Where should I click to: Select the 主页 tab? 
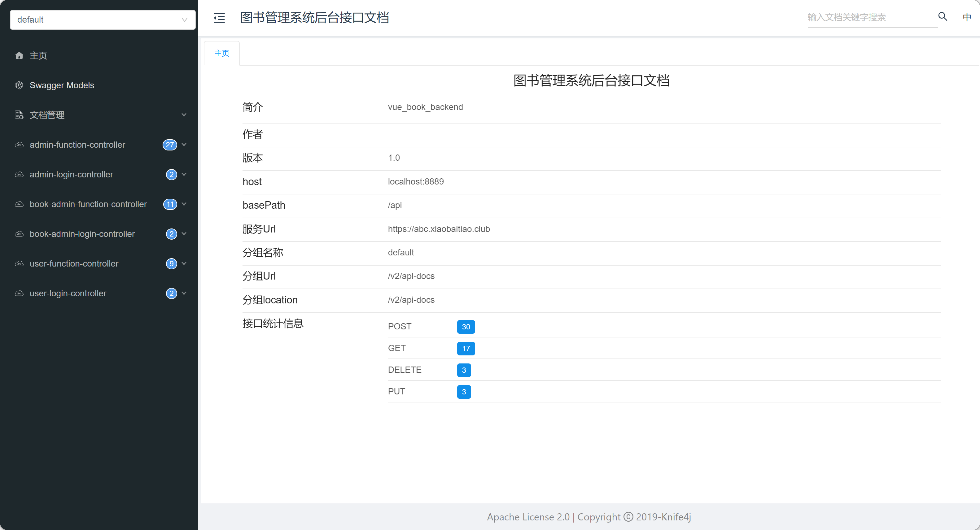222,53
